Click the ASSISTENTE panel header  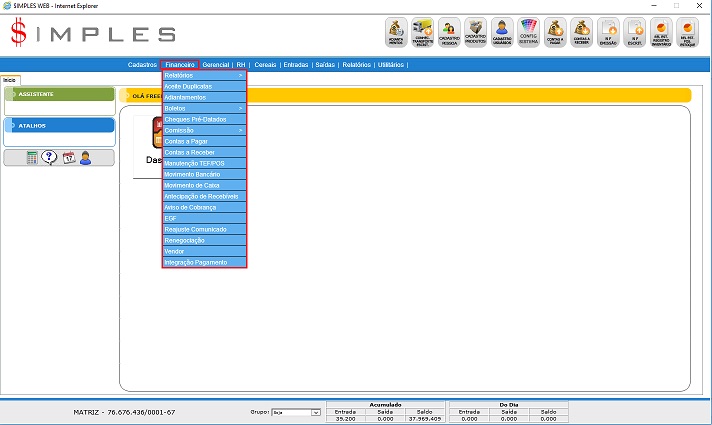click(58, 94)
